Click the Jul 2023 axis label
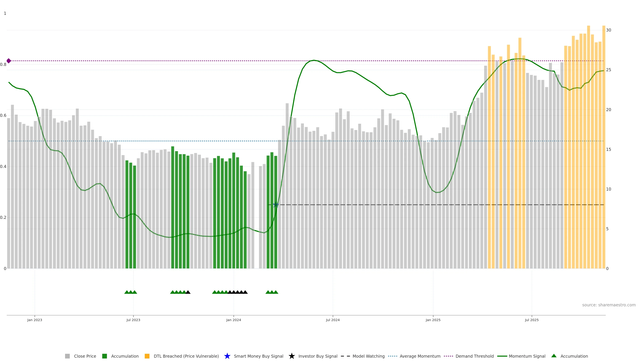Image resolution: width=644 pixels, height=362 pixels. [133, 320]
